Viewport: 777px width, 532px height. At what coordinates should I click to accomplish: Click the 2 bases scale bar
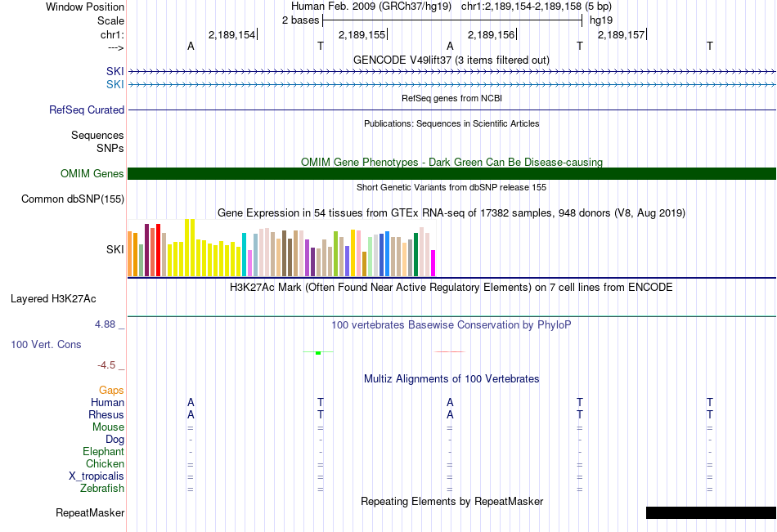452,20
